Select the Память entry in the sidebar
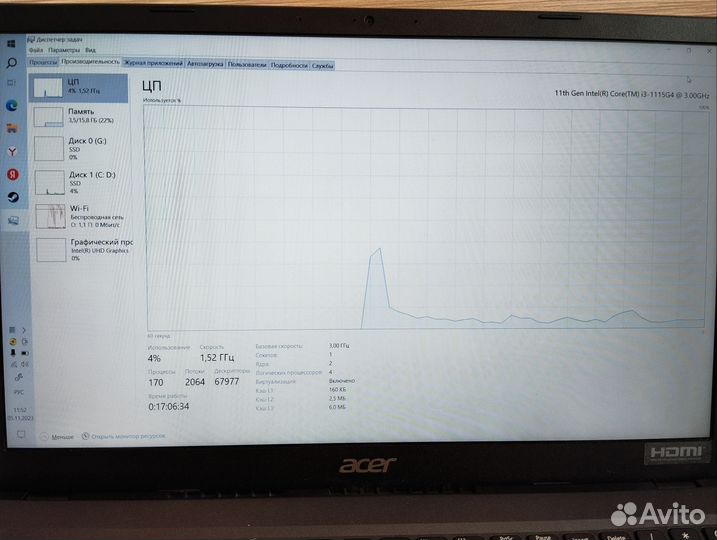Viewport: 717px width, 540px height. click(80, 116)
